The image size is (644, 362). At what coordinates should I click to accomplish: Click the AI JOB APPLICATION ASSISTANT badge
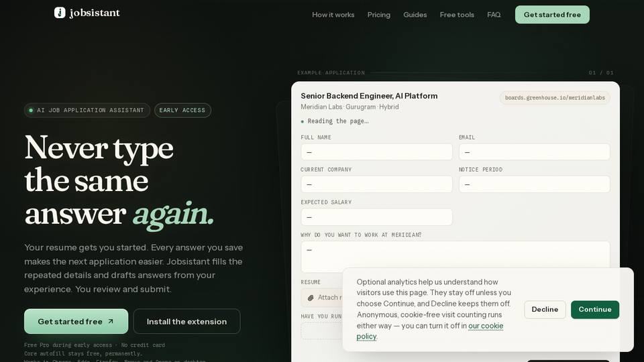87,111
